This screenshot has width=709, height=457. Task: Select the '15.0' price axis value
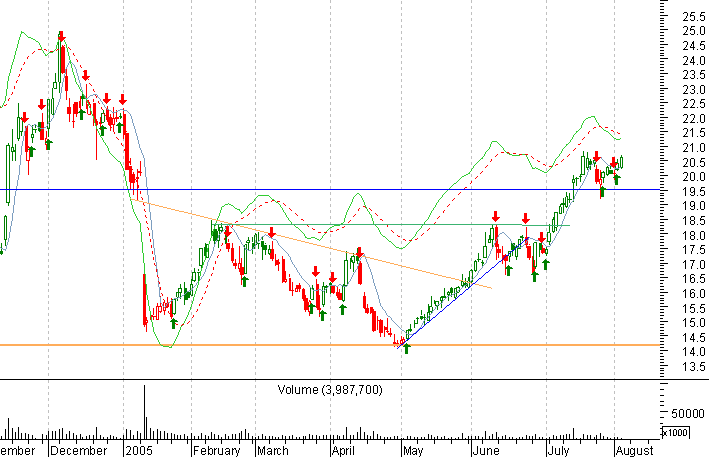click(693, 323)
